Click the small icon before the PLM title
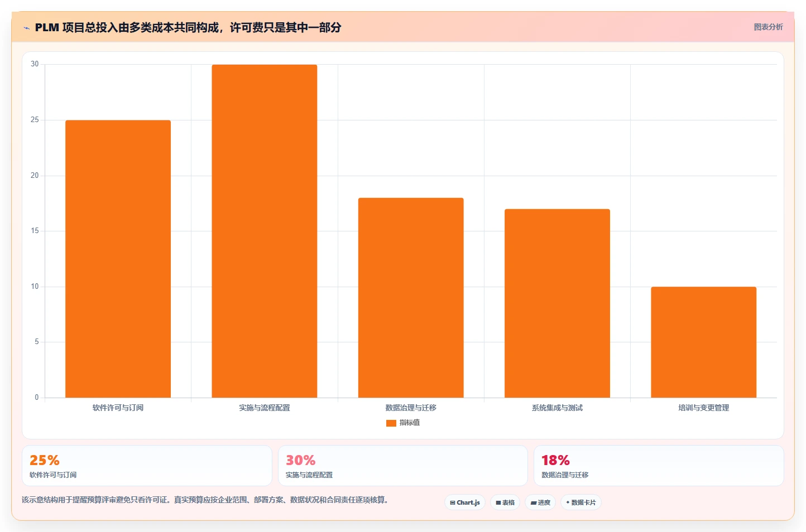 26,28
